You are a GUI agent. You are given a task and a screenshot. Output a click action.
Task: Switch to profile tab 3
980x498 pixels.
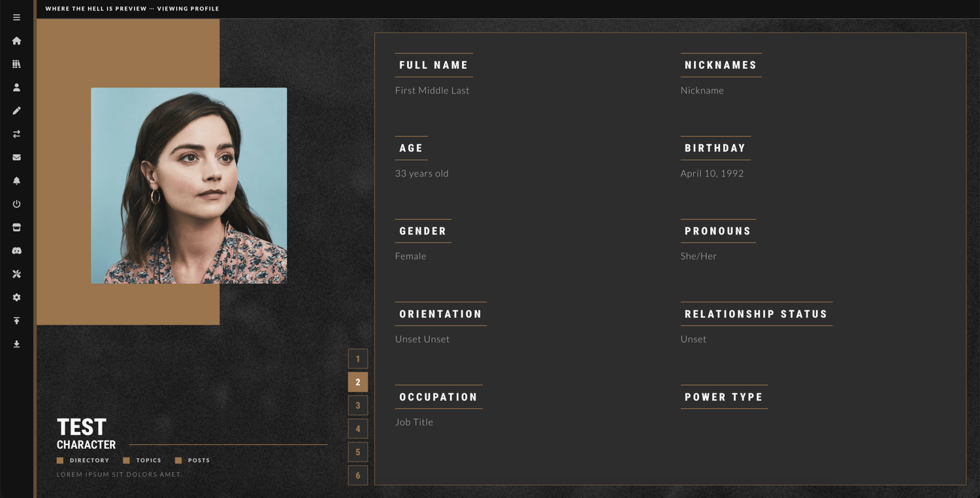pyautogui.click(x=358, y=405)
